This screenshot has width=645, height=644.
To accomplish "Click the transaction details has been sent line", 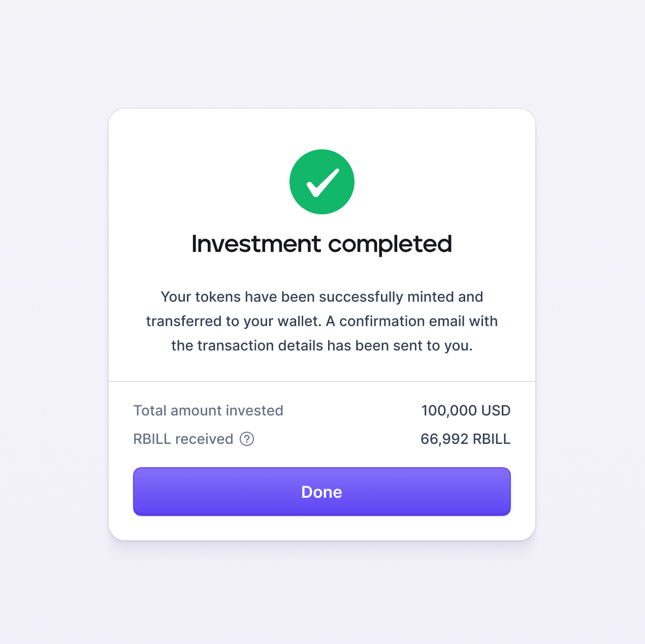I will click(x=321, y=345).
